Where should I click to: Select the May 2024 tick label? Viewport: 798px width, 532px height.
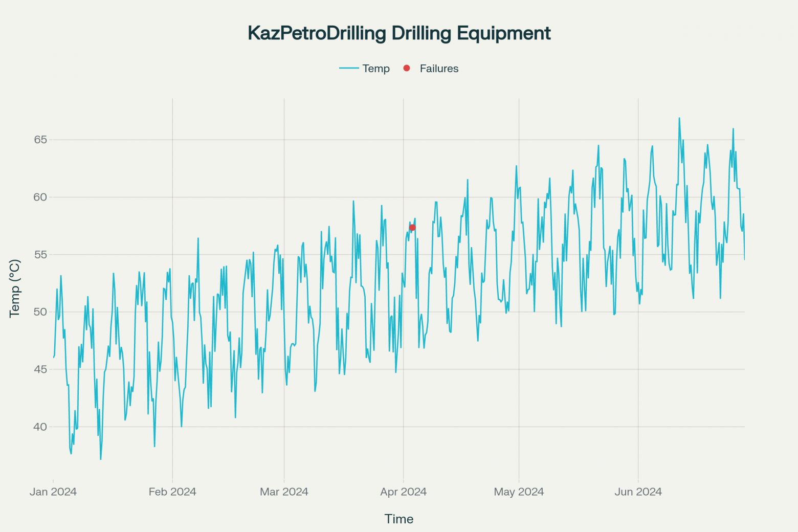click(x=518, y=492)
